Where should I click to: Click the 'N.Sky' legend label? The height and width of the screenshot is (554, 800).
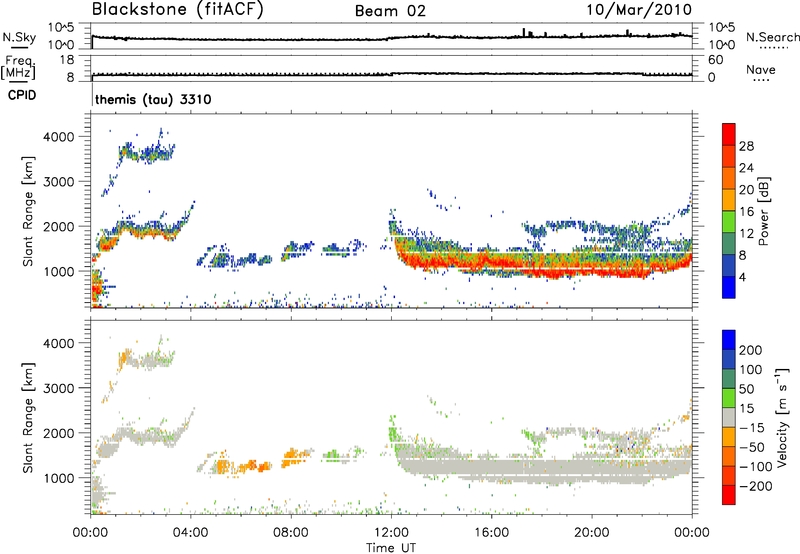click(19, 37)
